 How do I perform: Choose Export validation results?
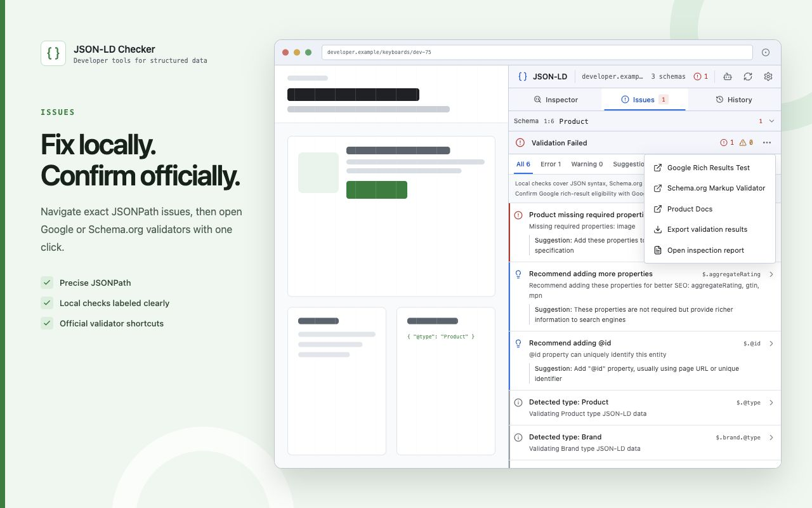coord(710,230)
